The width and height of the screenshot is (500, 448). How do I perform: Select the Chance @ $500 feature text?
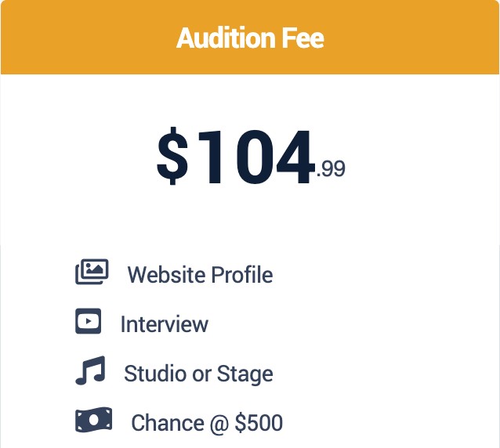tap(207, 424)
